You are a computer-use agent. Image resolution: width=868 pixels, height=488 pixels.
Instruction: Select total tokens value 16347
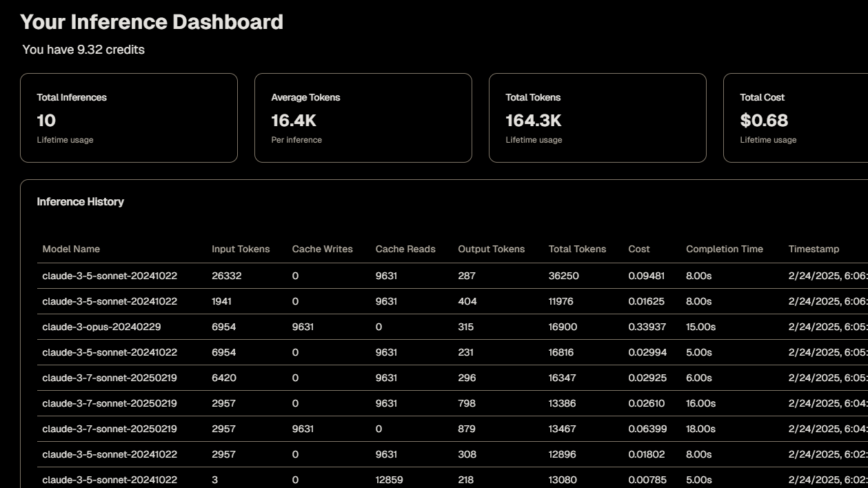pyautogui.click(x=563, y=378)
